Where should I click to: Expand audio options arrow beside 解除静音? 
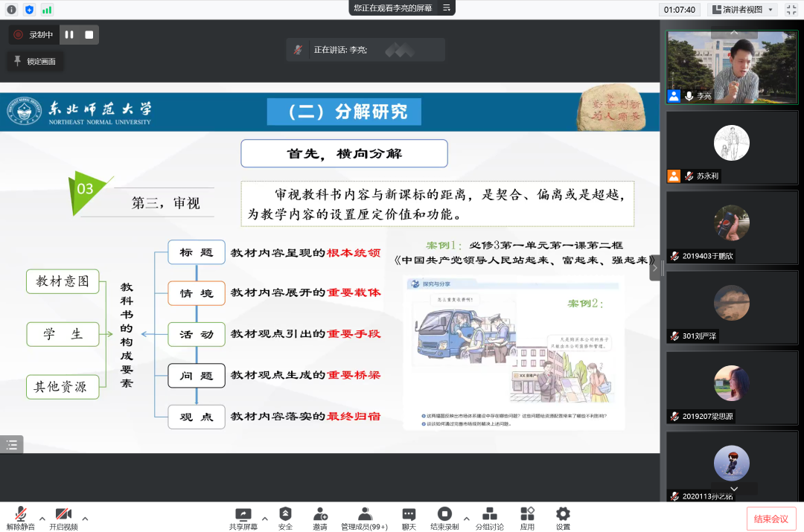coord(42,518)
